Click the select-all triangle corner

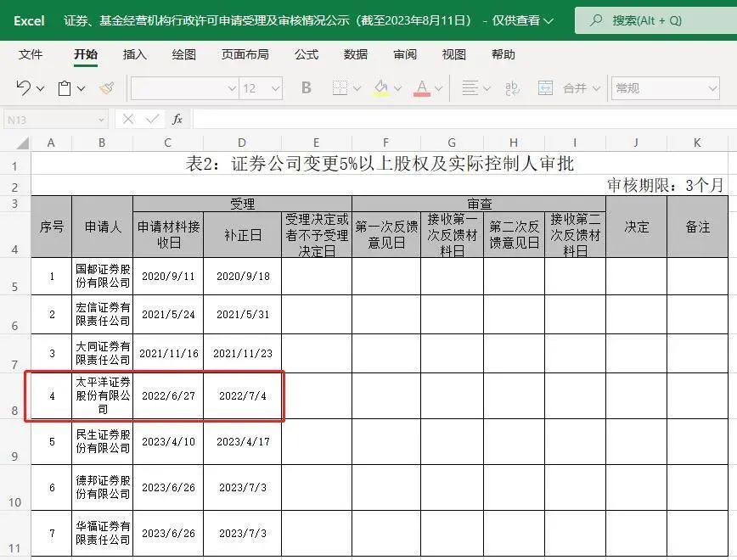(22, 143)
